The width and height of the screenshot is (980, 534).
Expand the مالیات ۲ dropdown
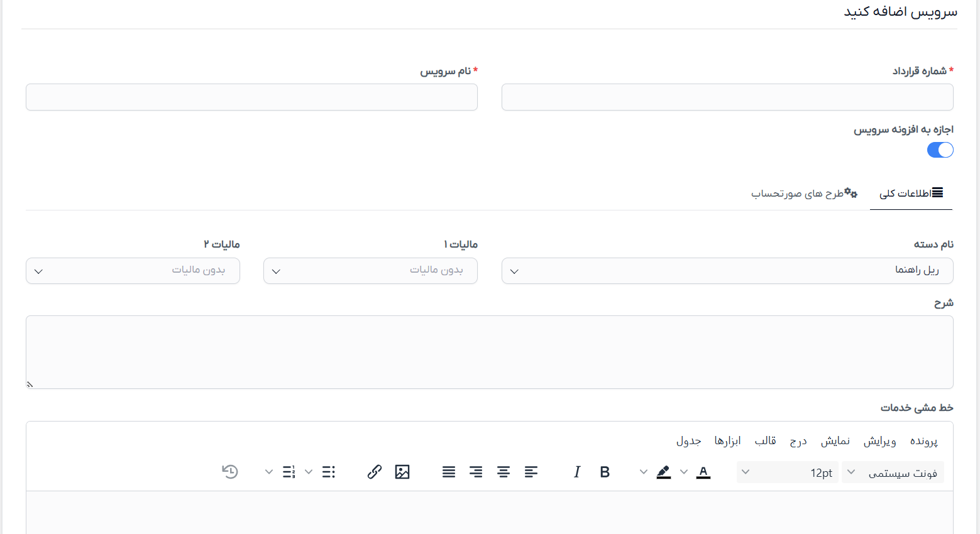click(133, 271)
